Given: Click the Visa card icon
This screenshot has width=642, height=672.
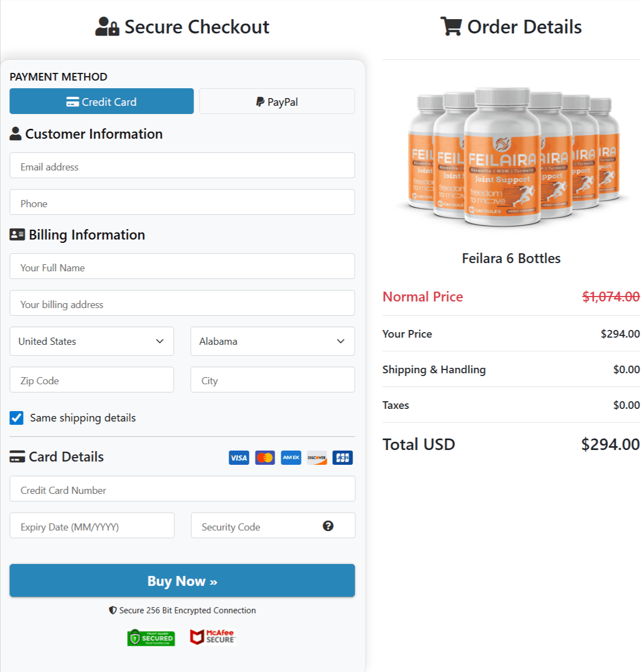Looking at the screenshot, I should [238, 457].
